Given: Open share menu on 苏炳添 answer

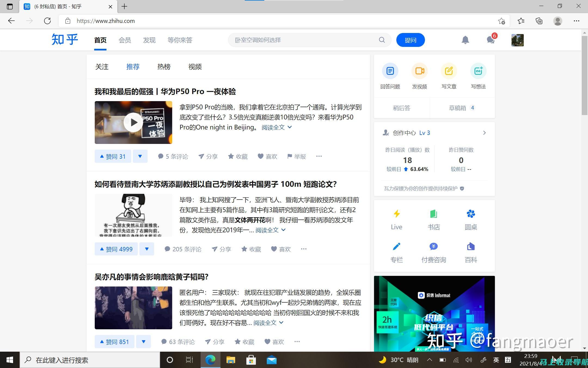Looking at the screenshot, I should point(221,249).
